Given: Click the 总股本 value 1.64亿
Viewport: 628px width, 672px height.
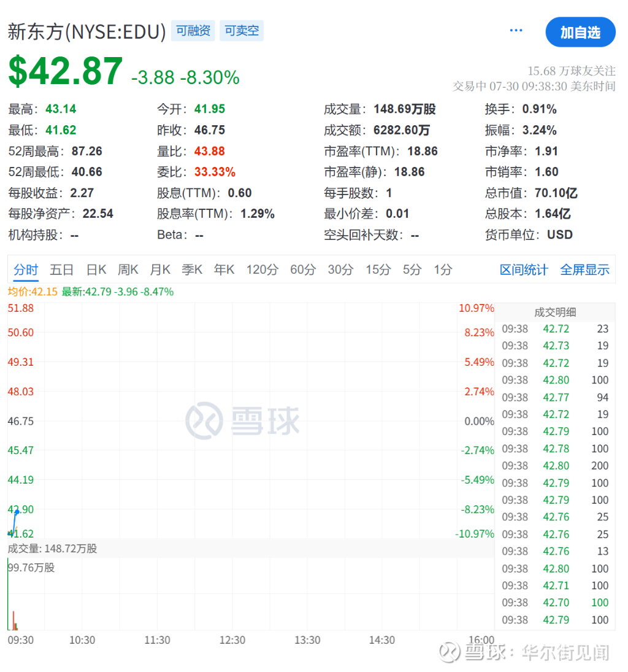Looking at the screenshot, I should point(553,214).
